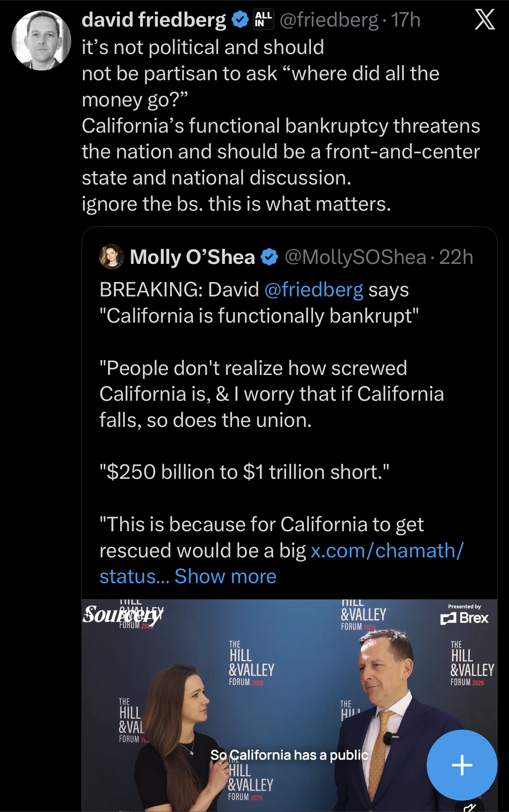Viewport: 509px width, 812px height.
Task: Tap the blue compose post plus button
Action: [x=462, y=765]
